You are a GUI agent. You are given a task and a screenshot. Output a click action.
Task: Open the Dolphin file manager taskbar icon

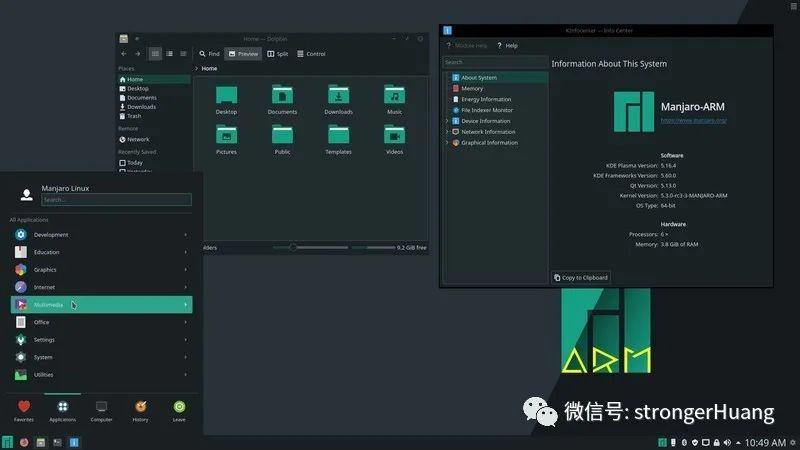click(41, 442)
